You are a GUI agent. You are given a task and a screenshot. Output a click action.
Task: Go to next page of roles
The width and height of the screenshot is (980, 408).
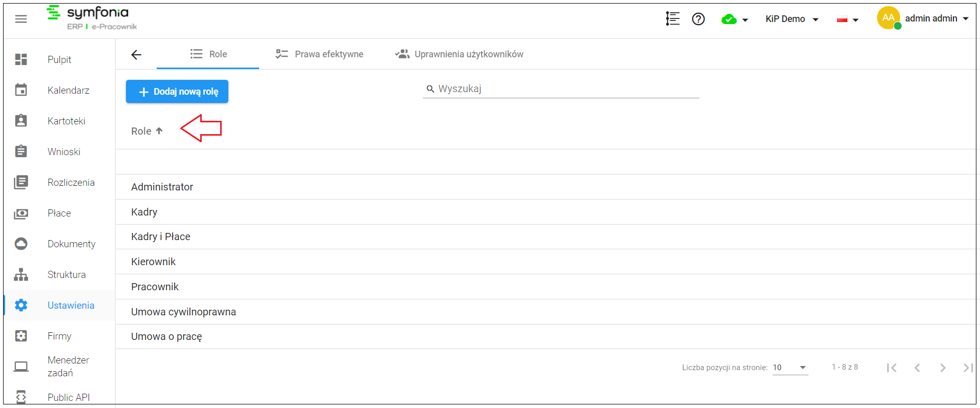click(x=943, y=368)
